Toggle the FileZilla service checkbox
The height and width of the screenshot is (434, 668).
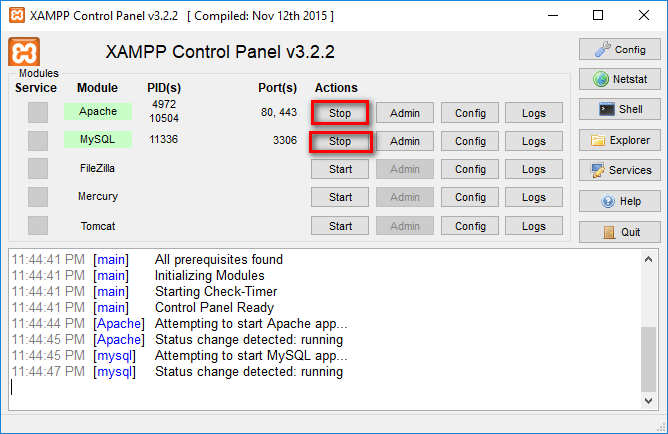(x=38, y=169)
